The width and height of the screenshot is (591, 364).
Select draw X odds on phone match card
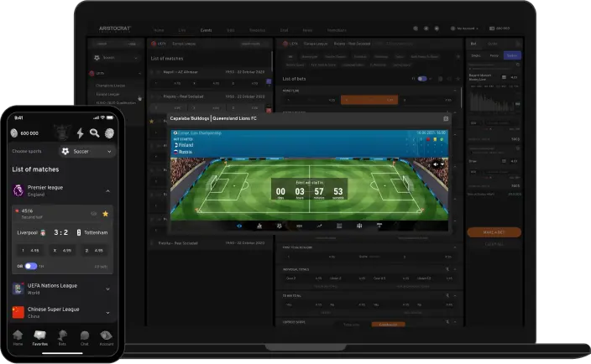(63, 250)
